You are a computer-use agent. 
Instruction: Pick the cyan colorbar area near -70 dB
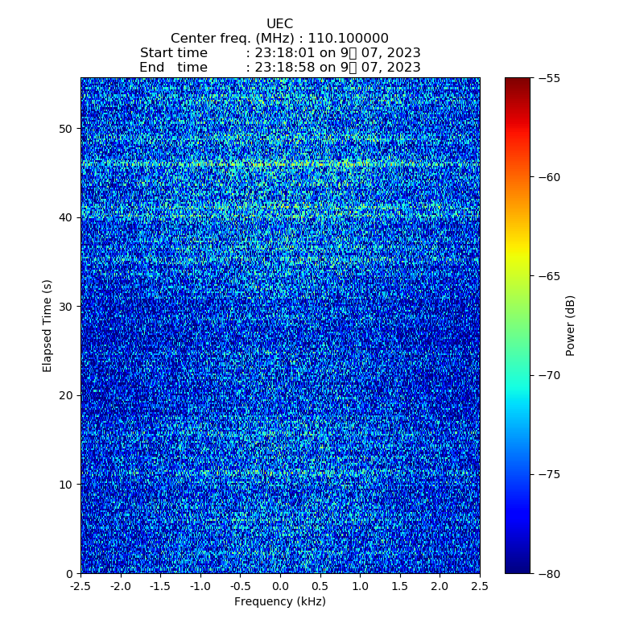click(x=518, y=375)
